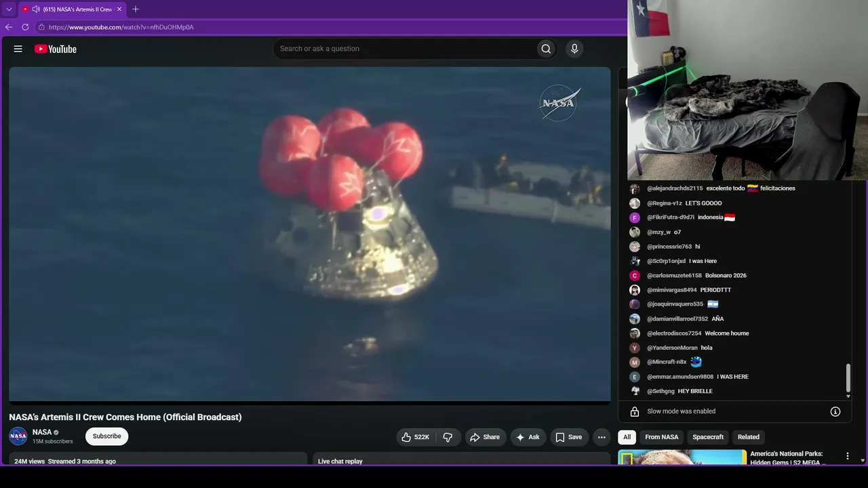Click the 'Live chat replay' heading
868x488 pixels.
point(340,462)
